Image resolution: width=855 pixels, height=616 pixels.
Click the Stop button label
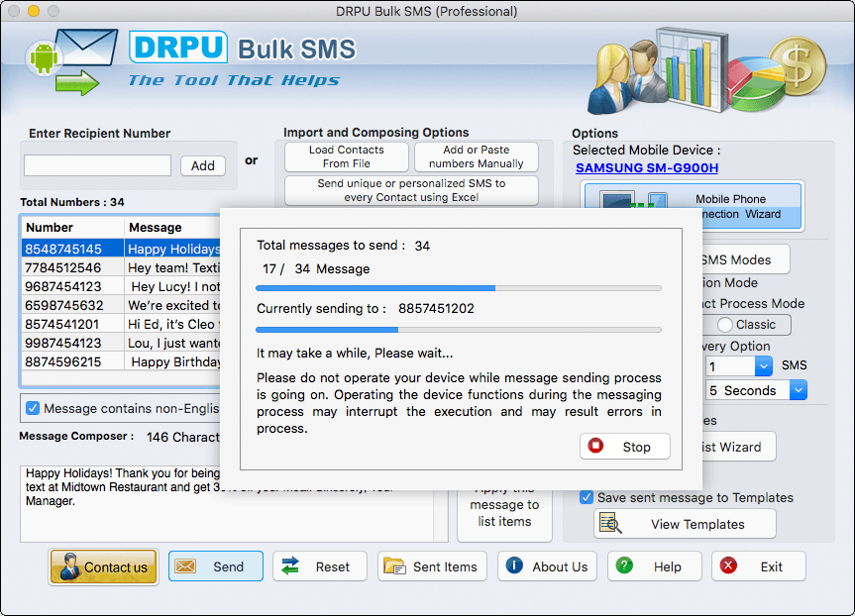[636, 447]
